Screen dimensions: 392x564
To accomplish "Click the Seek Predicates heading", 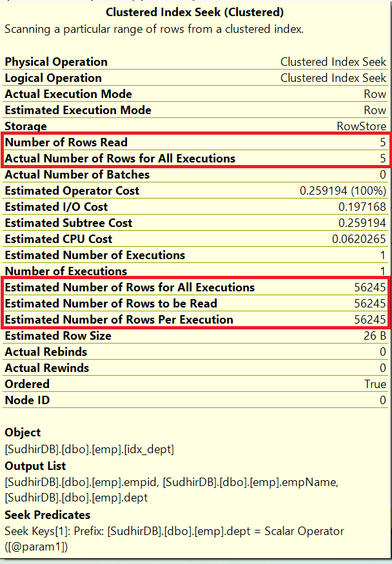I will (x=48, y=515).
